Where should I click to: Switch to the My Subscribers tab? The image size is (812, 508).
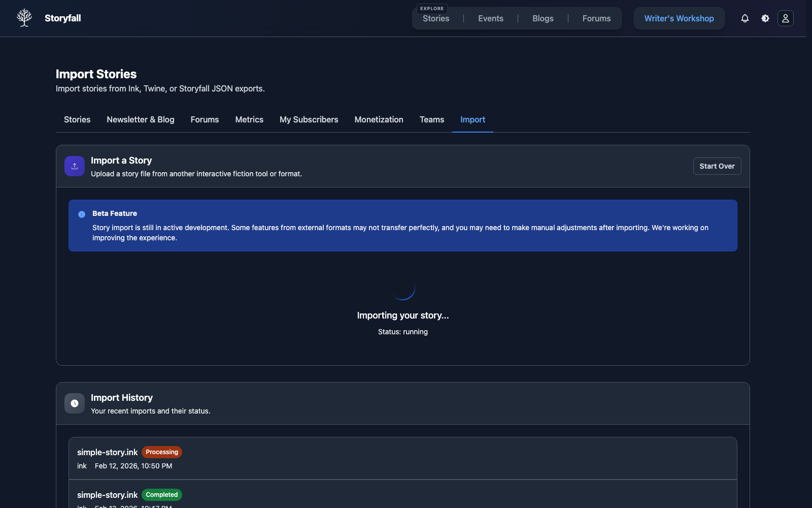(x=309, y=120)
